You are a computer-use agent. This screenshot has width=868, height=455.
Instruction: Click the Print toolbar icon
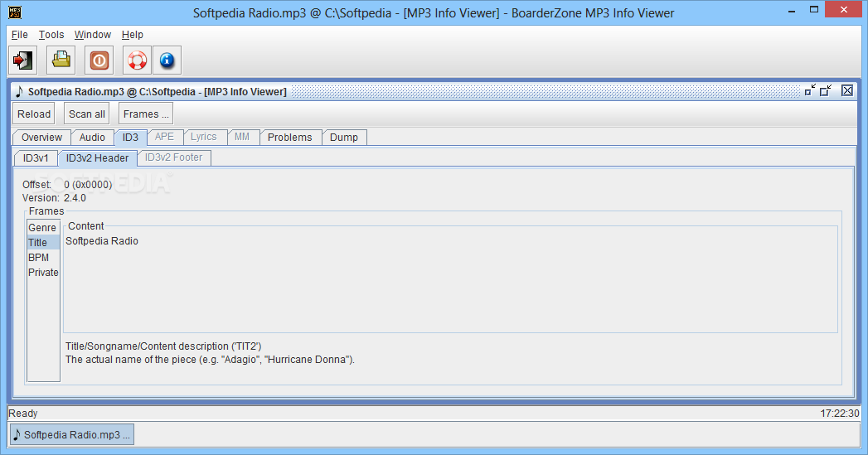tap(61, 60)
